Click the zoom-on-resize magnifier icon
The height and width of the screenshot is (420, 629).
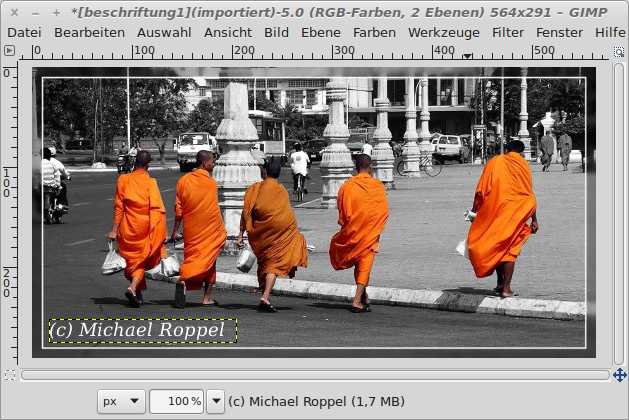click(619, 52)
